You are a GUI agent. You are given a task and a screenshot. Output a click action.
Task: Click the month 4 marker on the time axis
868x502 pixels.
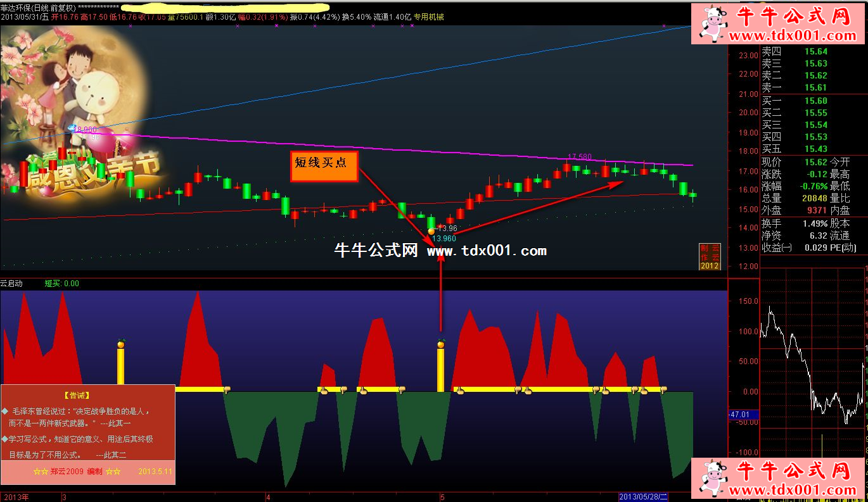tap(269, 497)
